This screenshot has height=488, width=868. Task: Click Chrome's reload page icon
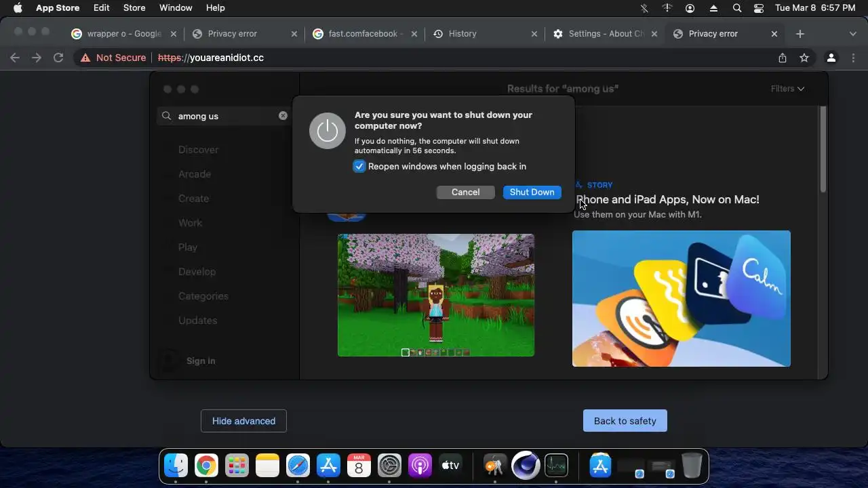(58, 58)
